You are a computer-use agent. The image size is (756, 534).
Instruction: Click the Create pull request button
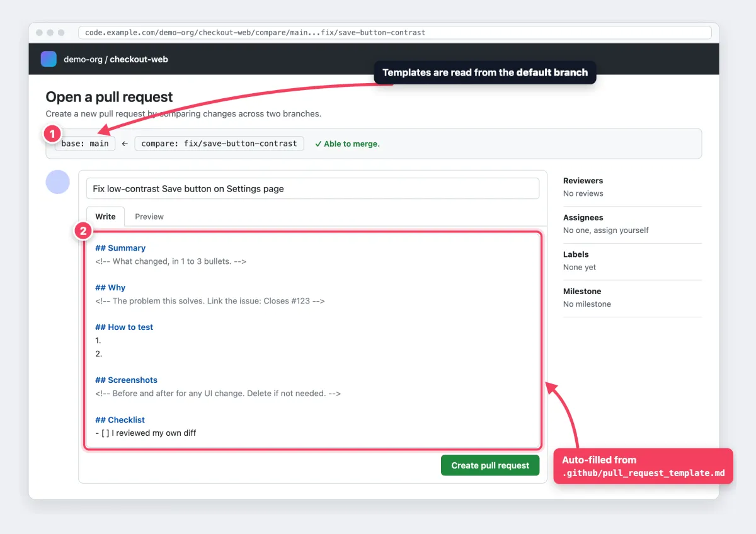click(490, 465)
